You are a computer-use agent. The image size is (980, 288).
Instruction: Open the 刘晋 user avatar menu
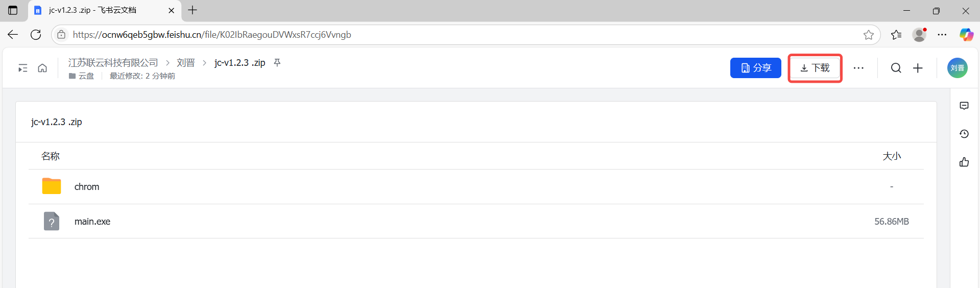coord(958,68)
